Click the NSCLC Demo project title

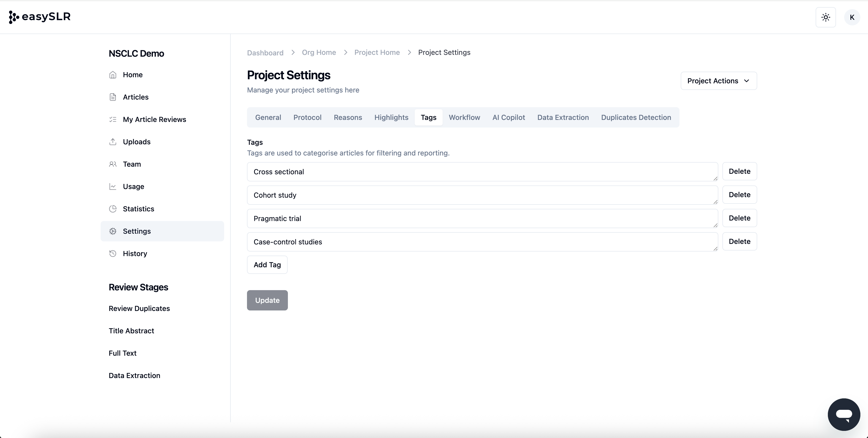tap(136, 54)
